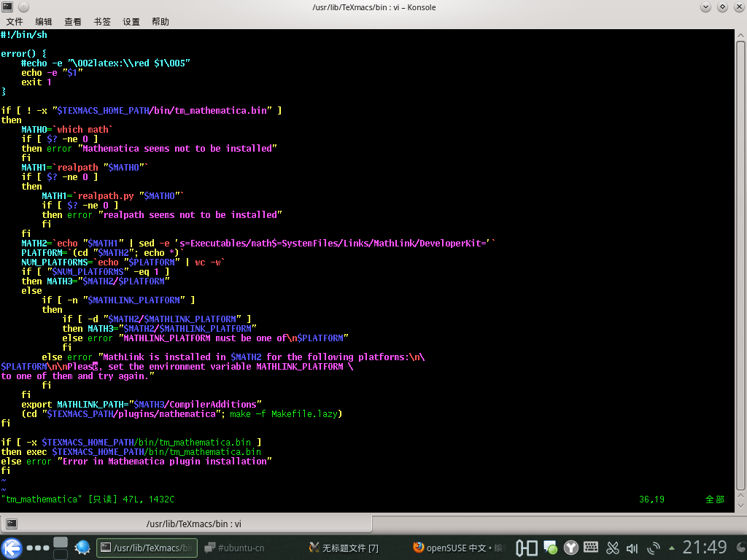The width and height of the screenshot is (747, 560).
Task: Click 'make -f Makefile.lazy' text
Action: (284, 414)
